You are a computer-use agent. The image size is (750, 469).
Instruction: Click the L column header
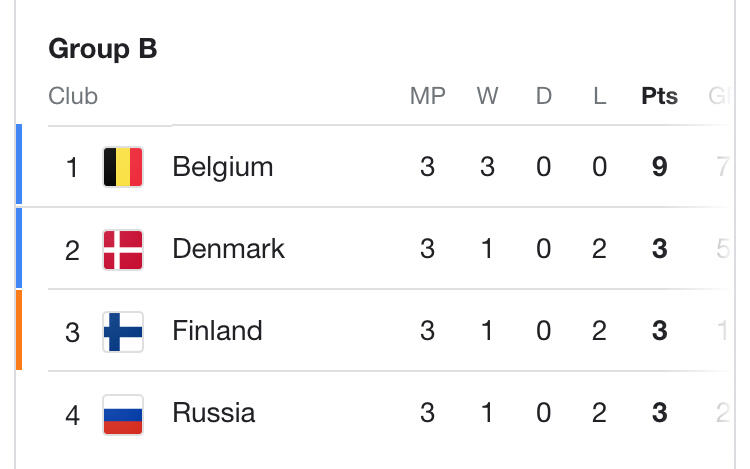(599, 97)
